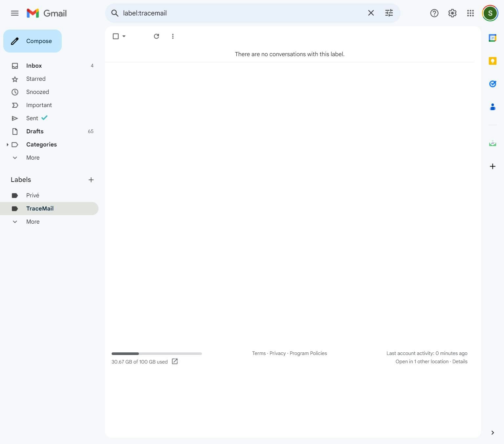Click the refresh icon above the email list
The height and width of the screenshot is (444, 504).
pyautogui.click(x=156, y=36)
